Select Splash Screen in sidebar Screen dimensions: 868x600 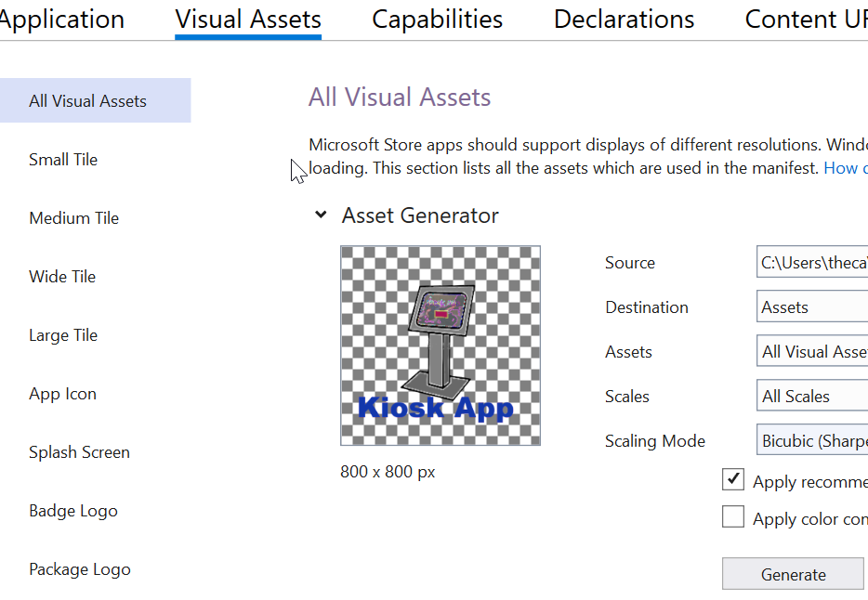[x=79, y=452]
